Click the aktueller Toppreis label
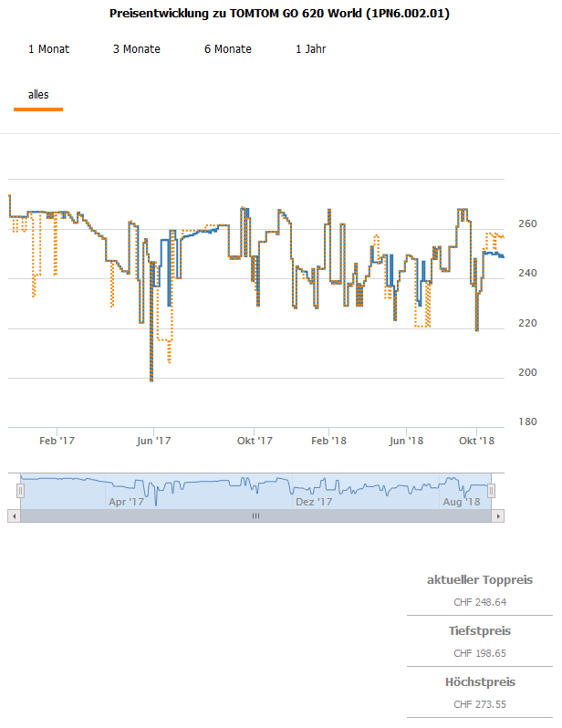This screenshot has width=562, height=728. [480, 580]
